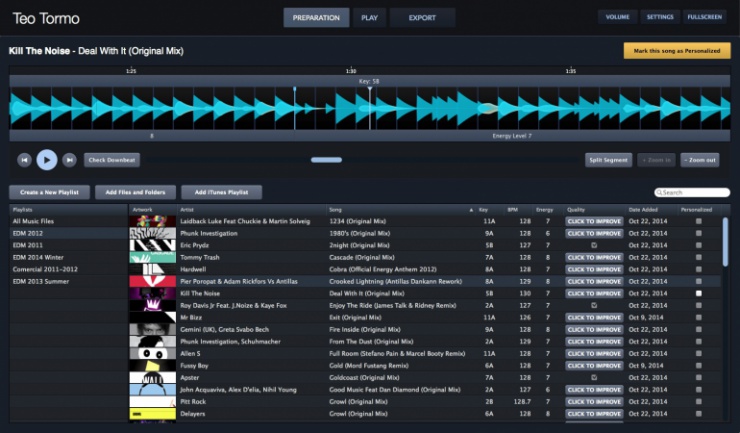Mark this song as Personalized

click(x=676, y=50)
